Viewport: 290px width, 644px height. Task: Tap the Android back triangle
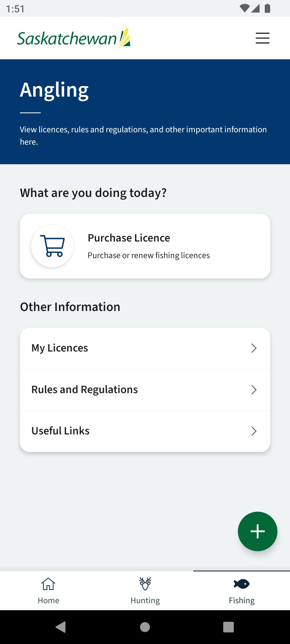61,627
